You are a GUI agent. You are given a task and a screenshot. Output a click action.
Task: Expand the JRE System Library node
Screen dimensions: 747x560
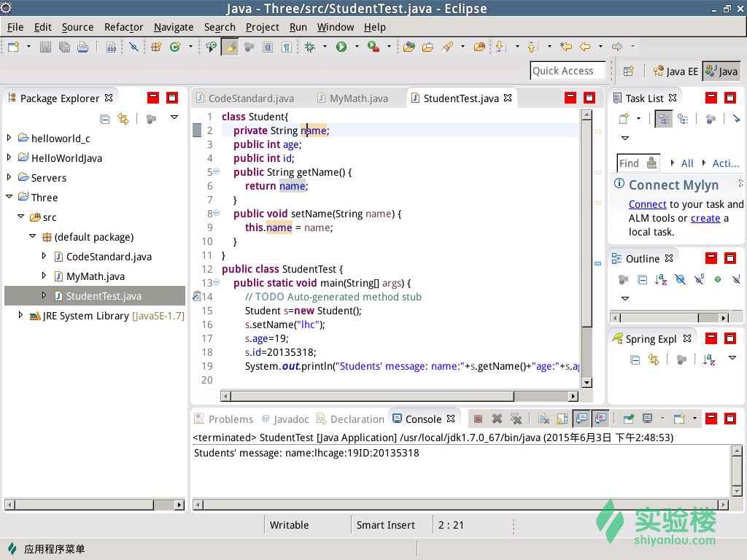(20, 315)
